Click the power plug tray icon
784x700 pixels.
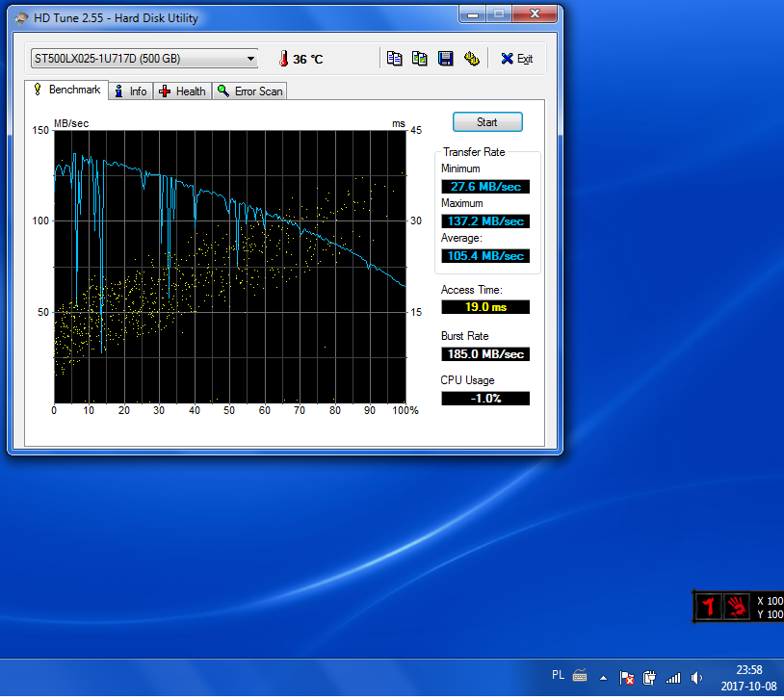click(649, 678)
